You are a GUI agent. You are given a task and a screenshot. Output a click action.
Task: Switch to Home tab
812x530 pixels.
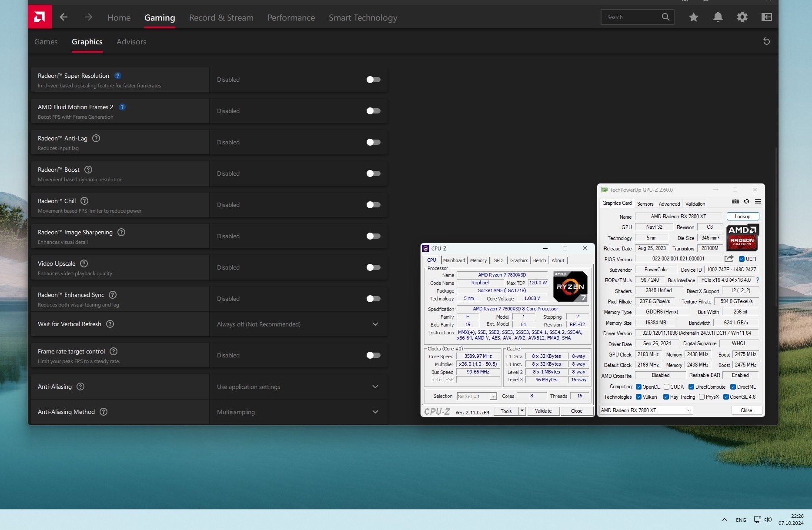tap(119, 17)
